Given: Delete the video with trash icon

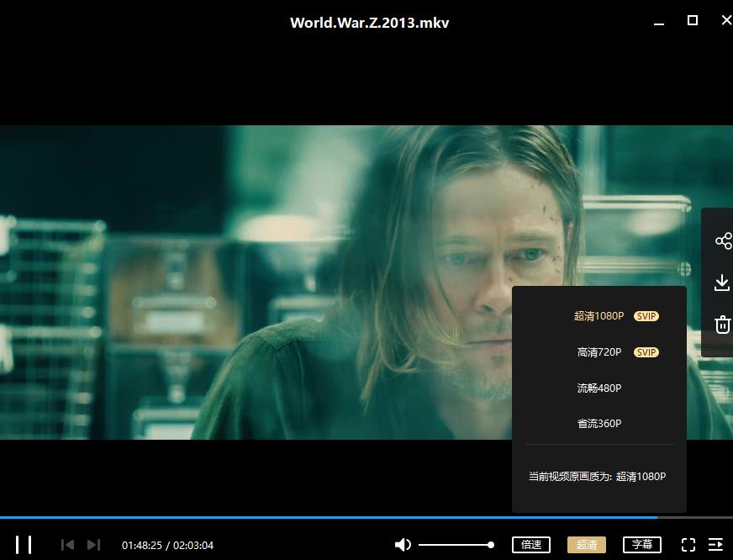Looking at the screenshot, I should pos(722,325).
